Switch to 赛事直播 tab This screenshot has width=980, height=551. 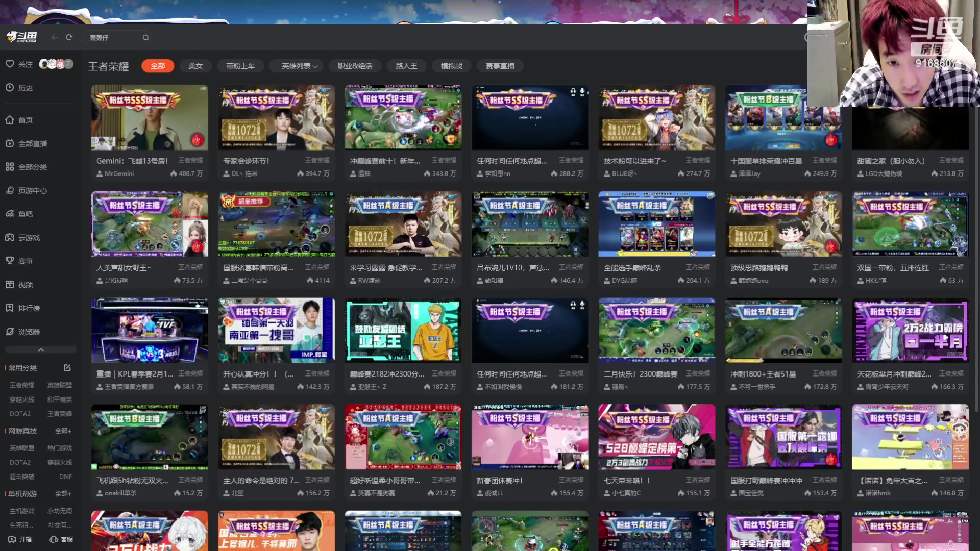pos(500,66)
